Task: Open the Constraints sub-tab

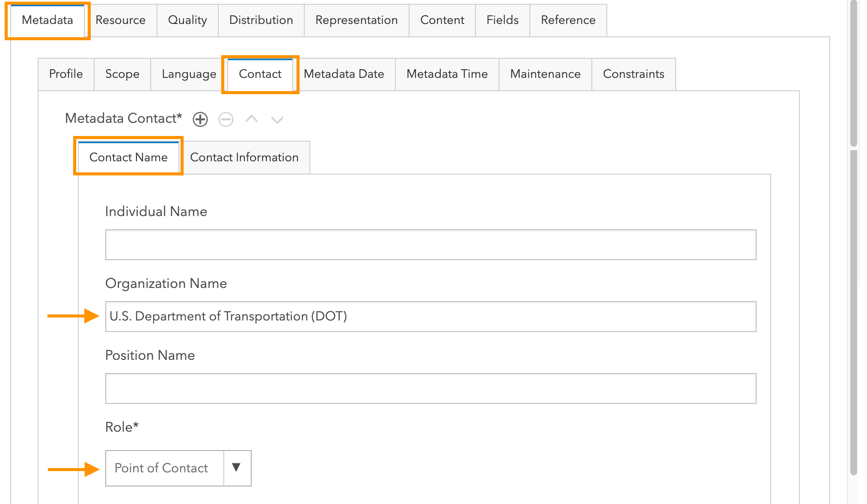Action: coord(633,74)
